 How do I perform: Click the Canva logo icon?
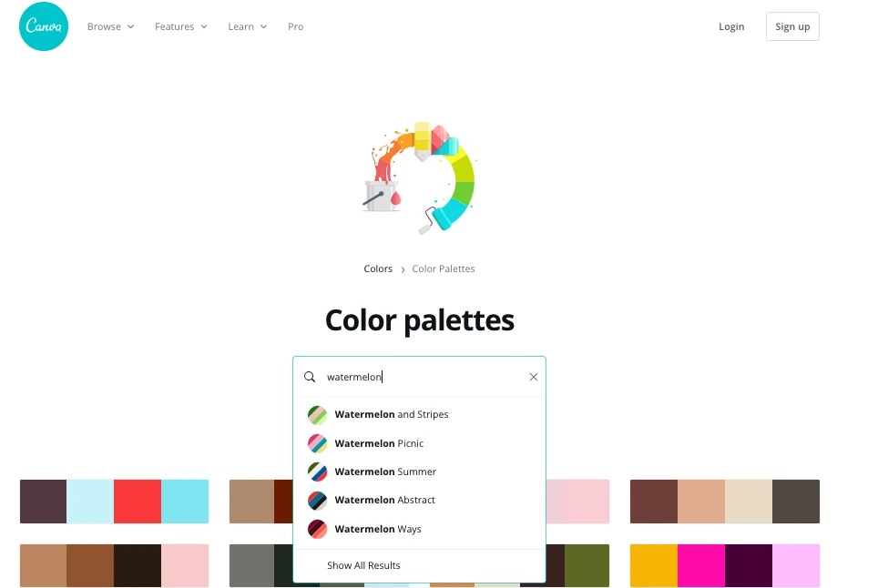(x=43, y=26)
